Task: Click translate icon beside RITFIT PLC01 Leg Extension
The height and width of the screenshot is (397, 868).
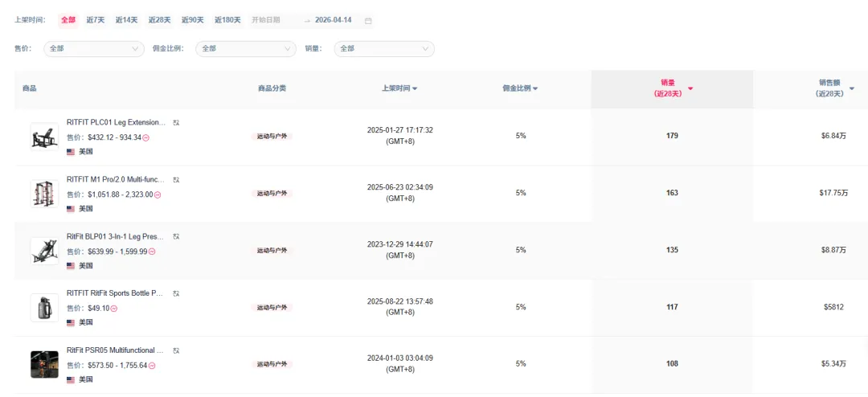Action: [176, 123]
